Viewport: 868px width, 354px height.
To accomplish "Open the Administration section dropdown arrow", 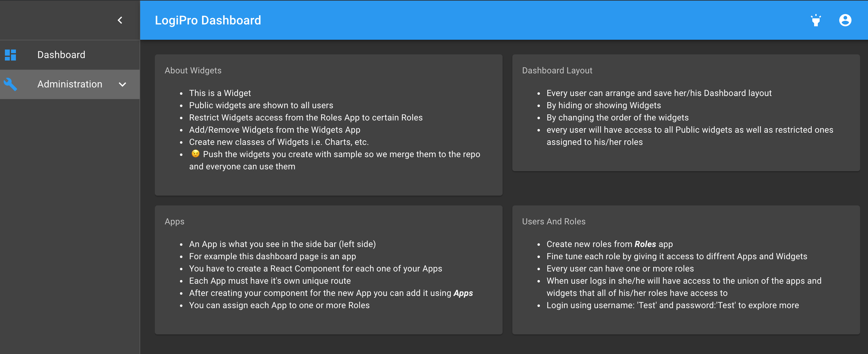I will coord(122,84).
